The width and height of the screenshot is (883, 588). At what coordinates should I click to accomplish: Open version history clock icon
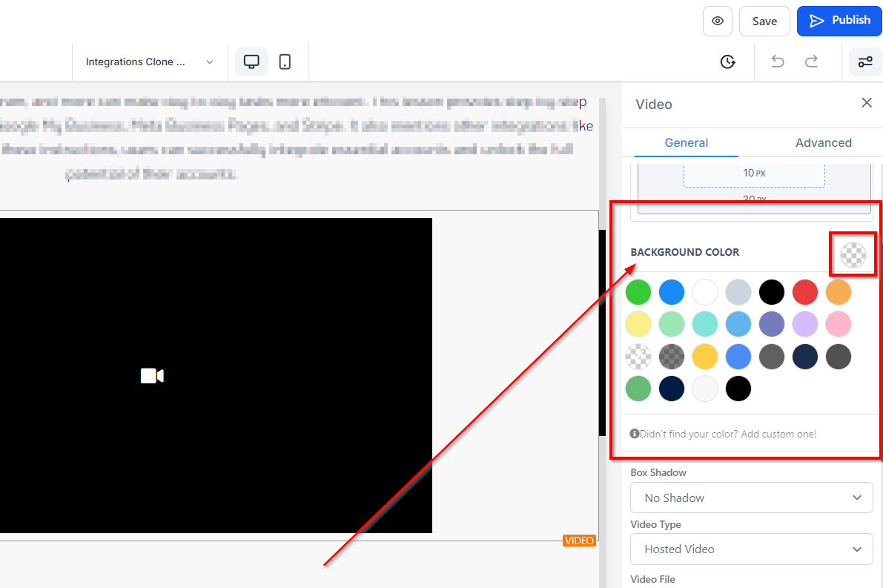(727, 62)
